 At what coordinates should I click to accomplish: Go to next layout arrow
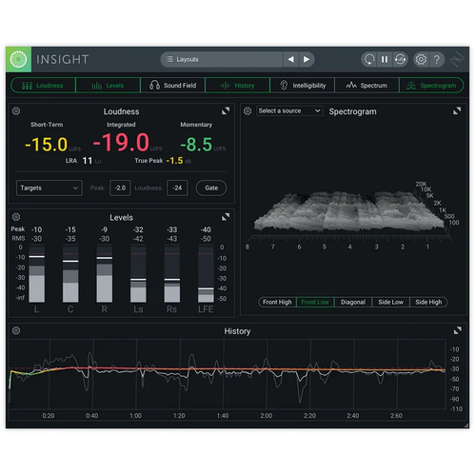click(x=306, y=59)
